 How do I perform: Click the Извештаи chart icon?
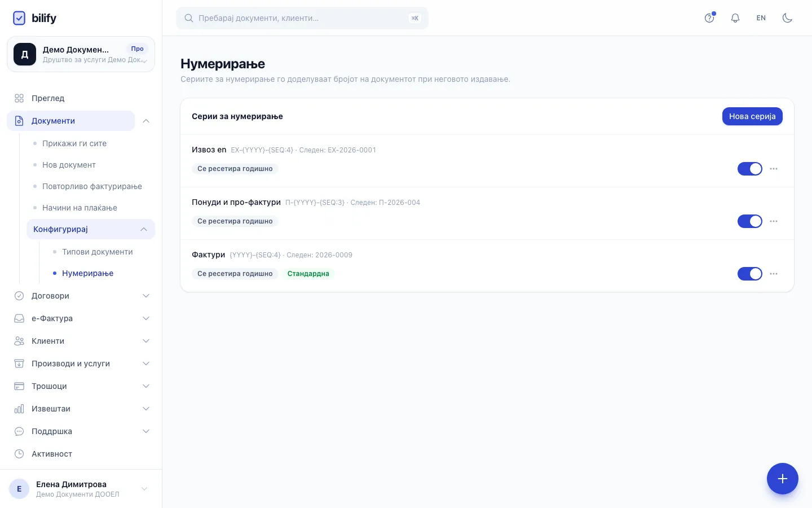point(19,409)
